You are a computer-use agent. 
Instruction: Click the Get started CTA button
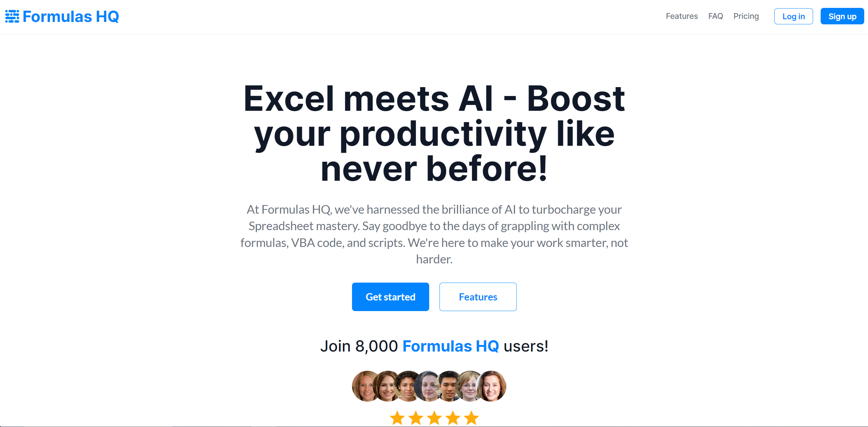pyautogui.click(x=390, y=296)
